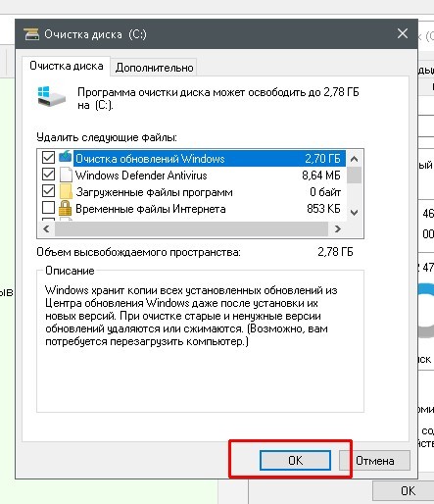Click the file list scroll up arrow
Viewport: 434px width, 504px height.
coord(354,159)
